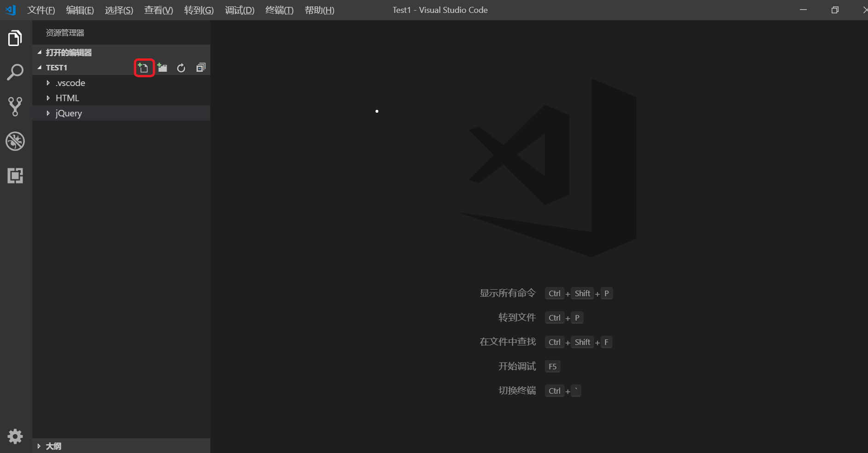Open the 编辑(E) menu
Viewport: 868px width, 453px height.
pyautogui.click(x=80, y=10)
